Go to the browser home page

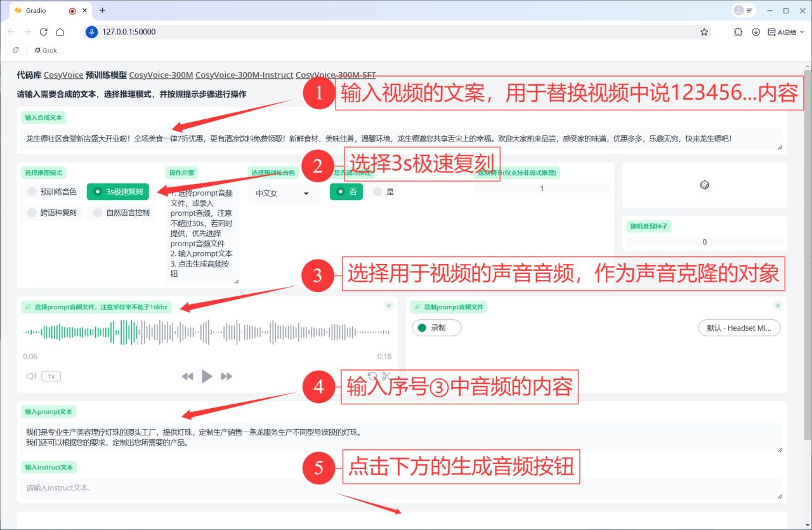tap(60, 32)
